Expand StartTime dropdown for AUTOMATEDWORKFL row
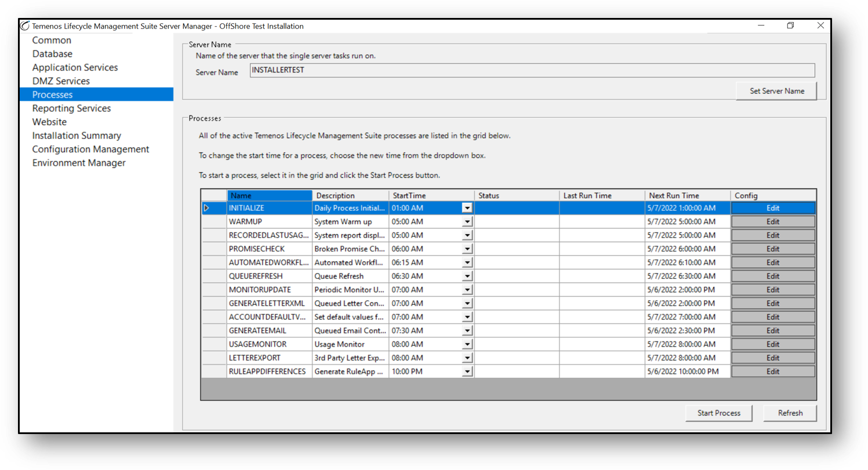The image size is (868, 470). pos(467,263)
